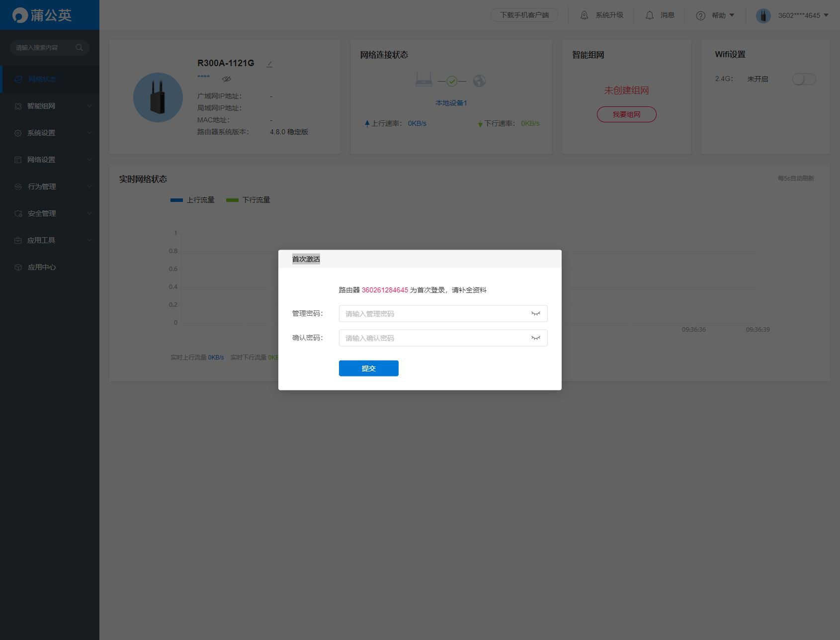The height and width of the screenshot is (640, 840).
Task: Toggle password visibility eye under R300A-1121G
Action: click(227, 79)
